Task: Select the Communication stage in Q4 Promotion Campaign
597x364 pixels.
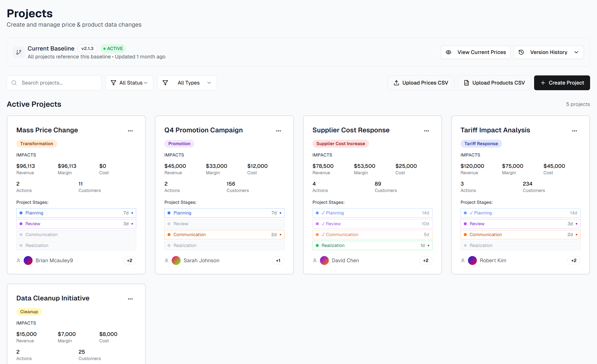Action: tap(224, 235)
